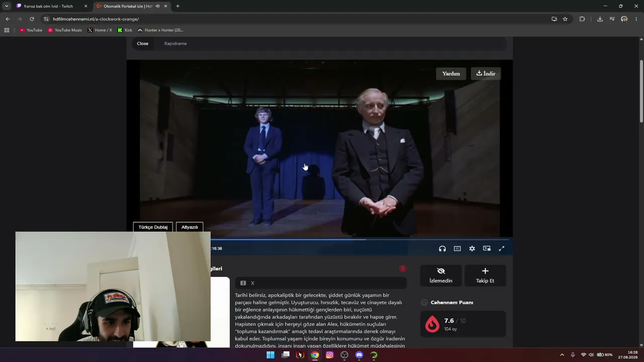Open the Extensions puzzle icon
Image resolution: width=644 pixels, height=362 pixels.
pos(582,19)
